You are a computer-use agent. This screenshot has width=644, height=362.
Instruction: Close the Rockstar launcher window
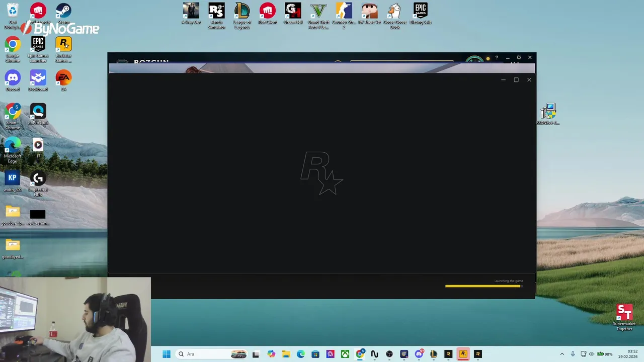coord(529,79)
